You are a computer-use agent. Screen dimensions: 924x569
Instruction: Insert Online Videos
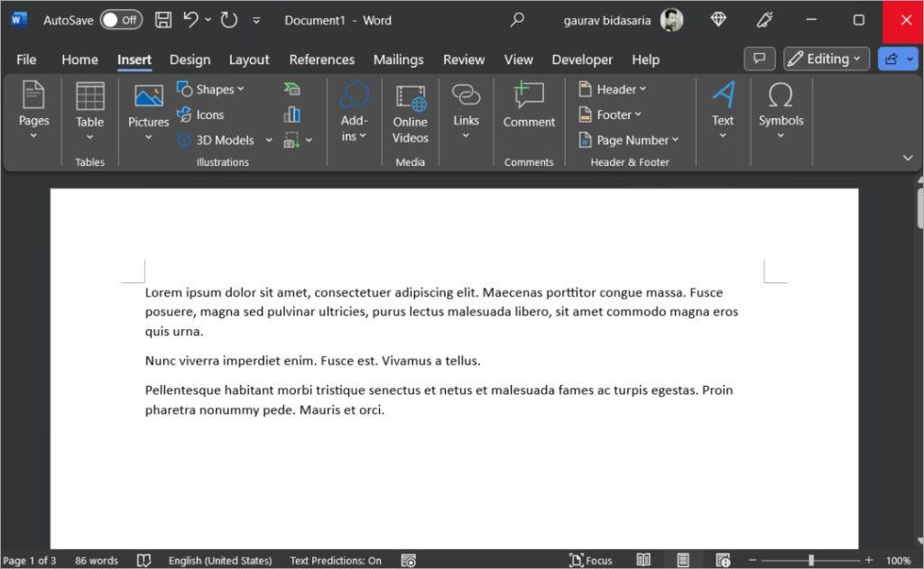click(411, 115)
